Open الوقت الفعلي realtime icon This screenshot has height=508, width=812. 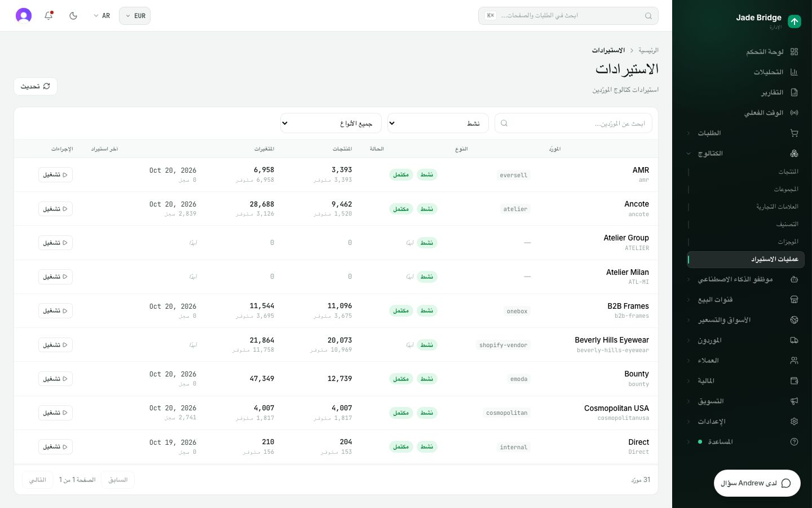click(795, 113)
